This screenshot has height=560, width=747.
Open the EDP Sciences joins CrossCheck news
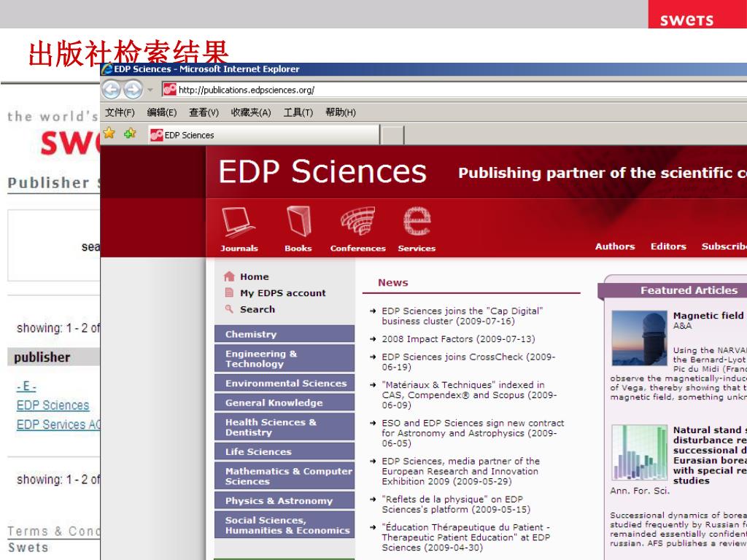click(x=468, y=362)
